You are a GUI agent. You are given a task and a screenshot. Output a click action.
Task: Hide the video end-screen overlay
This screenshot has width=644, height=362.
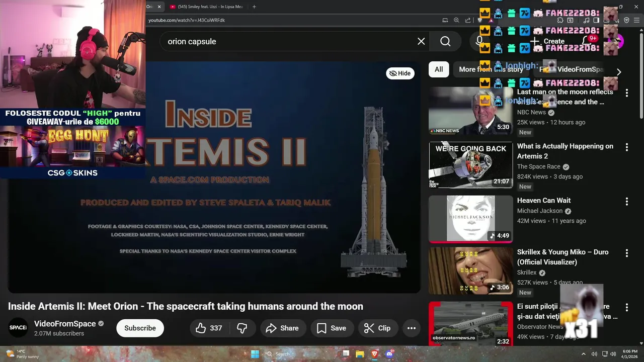(x=400, y=73)
